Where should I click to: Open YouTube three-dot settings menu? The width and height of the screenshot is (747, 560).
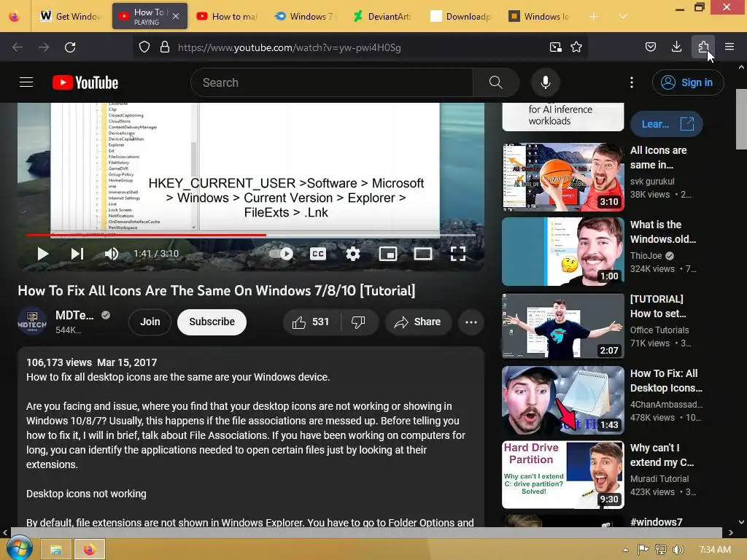[x=632, y=82]
